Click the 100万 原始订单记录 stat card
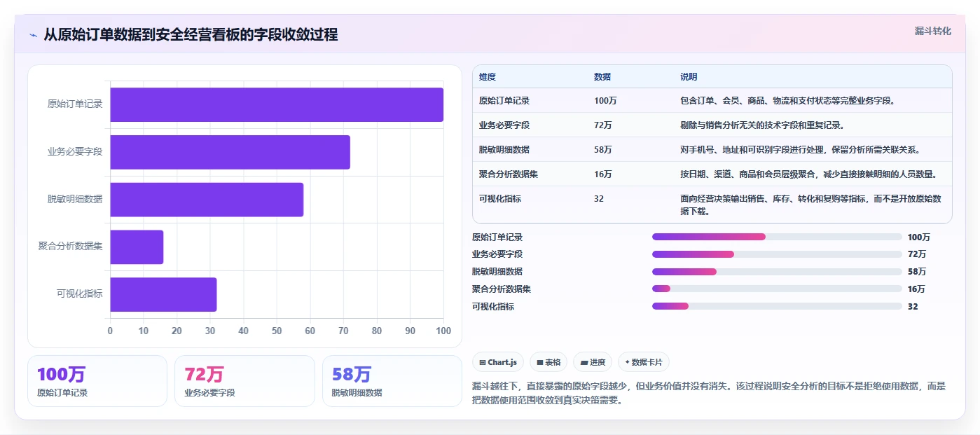Screen dimensions: 980x435 pos(97,381)
